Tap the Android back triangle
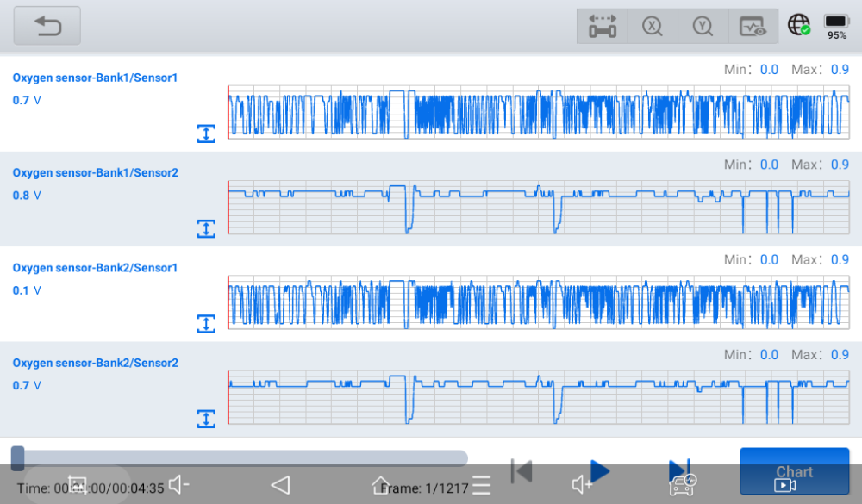The height and width of the screenshot is (504, 862). tap(280, 485)
